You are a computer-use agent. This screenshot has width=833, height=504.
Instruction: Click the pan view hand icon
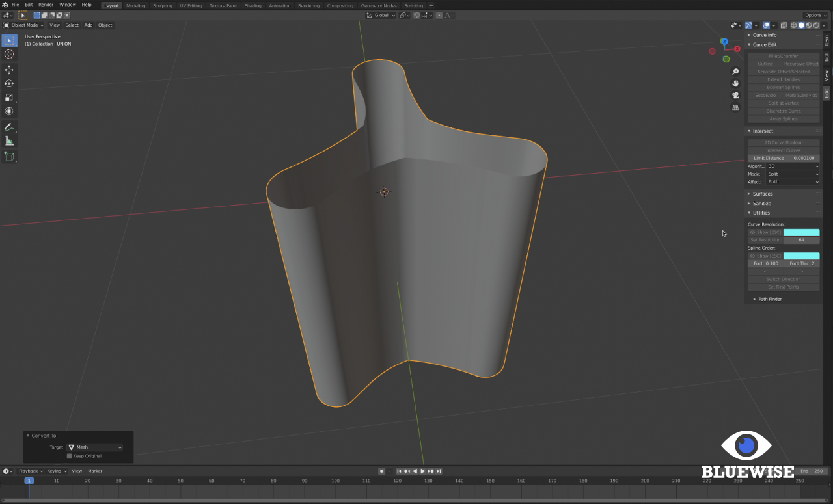coord(735,83)
